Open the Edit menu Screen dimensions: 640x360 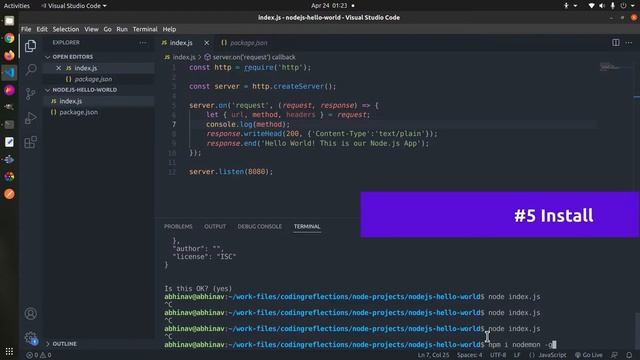point(42,29)
